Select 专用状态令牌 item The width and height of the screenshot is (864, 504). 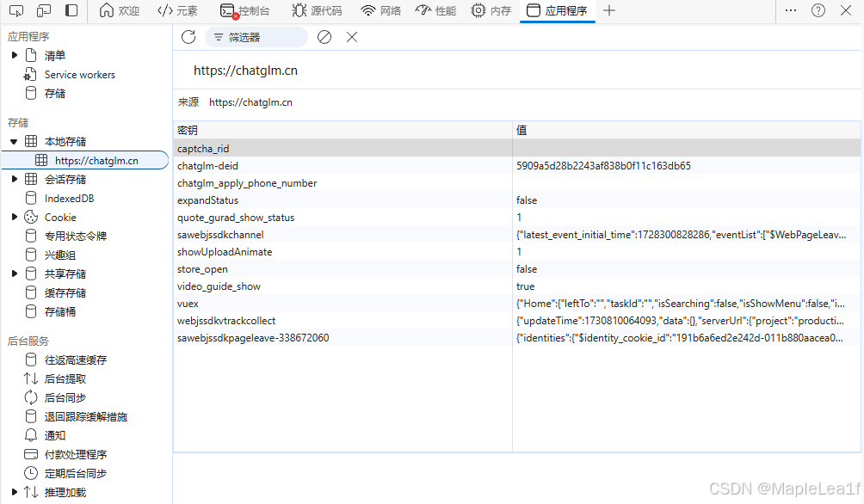(x=76, y=236)
